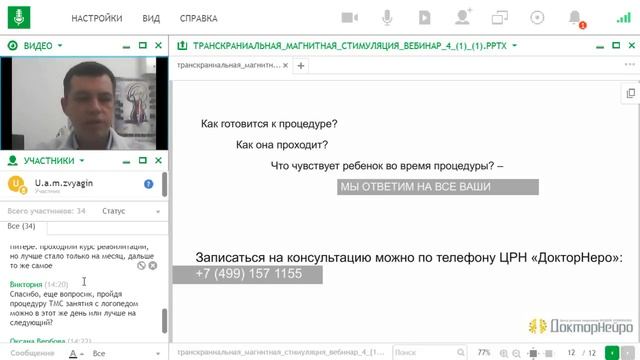Expand the Участники panel dropdown
Screen dimensions: 640x360
tap(82, 160)
